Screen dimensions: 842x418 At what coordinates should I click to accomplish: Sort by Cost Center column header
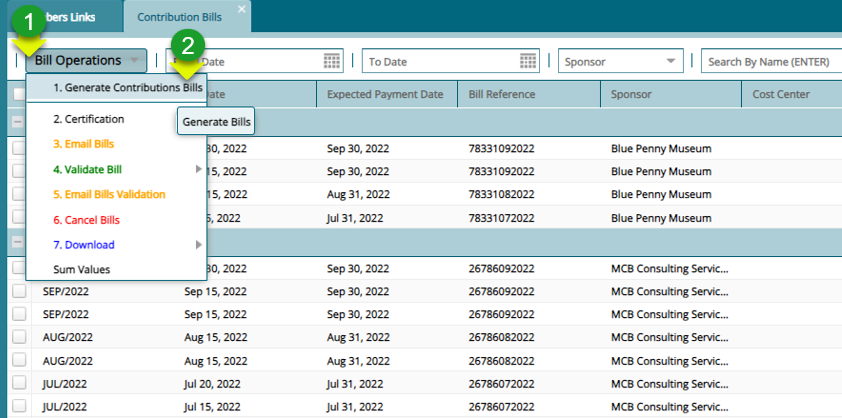pyautogui.click(x=792, y=95)
